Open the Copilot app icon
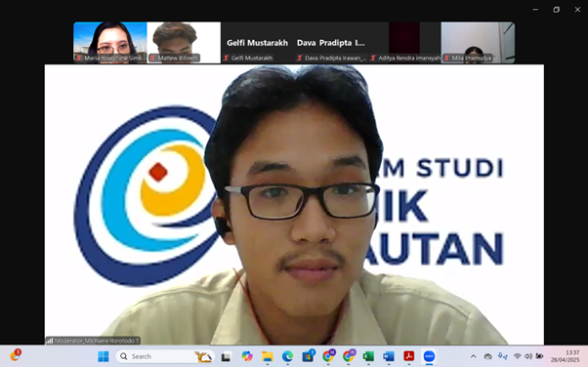Screen dimensions: 588x367 click(x=247, y=356)
